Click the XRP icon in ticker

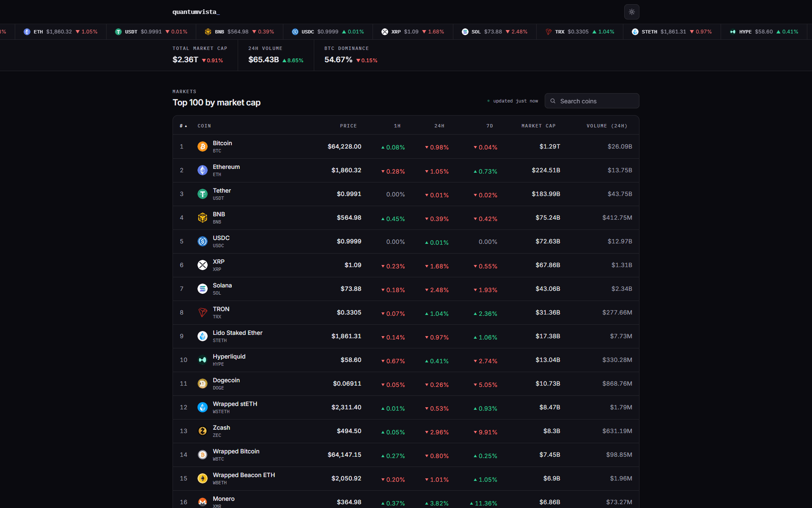[x=385, y=32]
